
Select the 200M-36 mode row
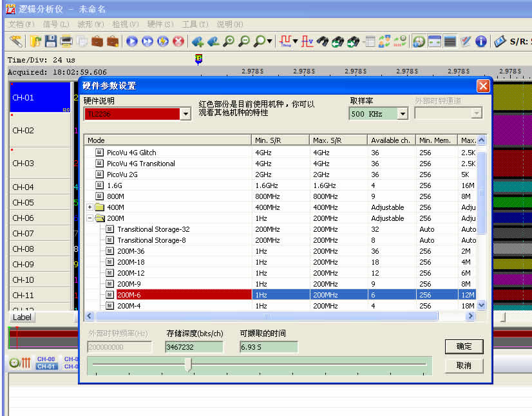[x=280, y=251]
